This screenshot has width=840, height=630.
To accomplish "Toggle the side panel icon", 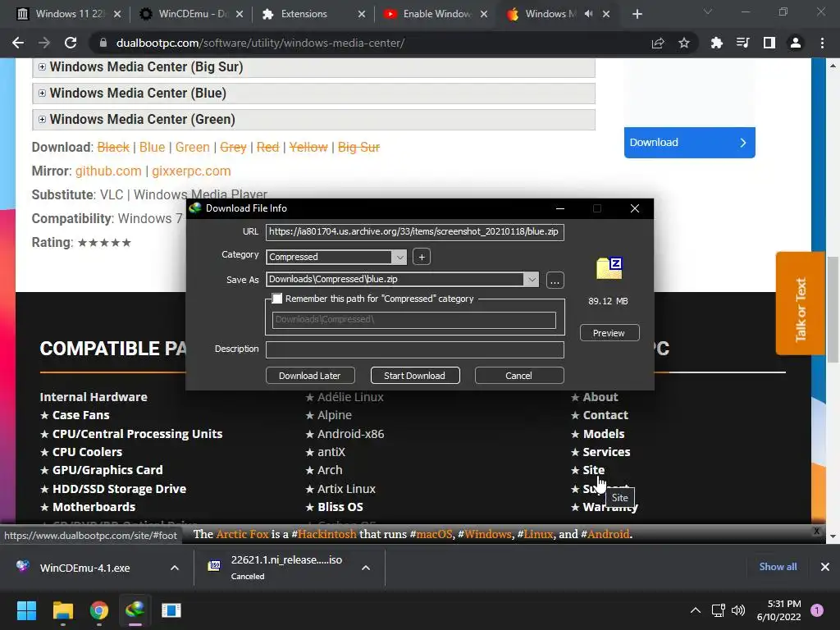I will point(769,43).
